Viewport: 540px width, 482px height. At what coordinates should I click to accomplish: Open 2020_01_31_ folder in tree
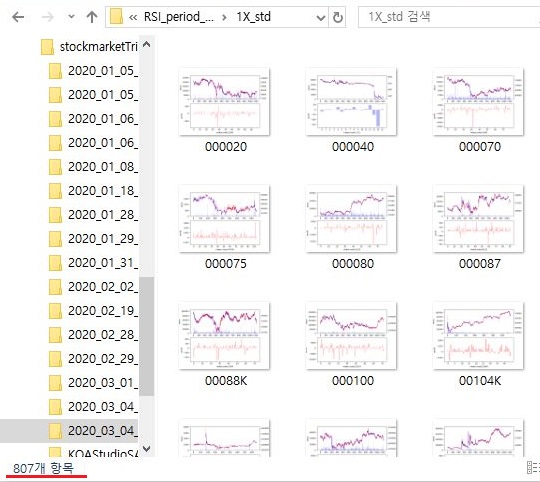(x=103, y=263)
